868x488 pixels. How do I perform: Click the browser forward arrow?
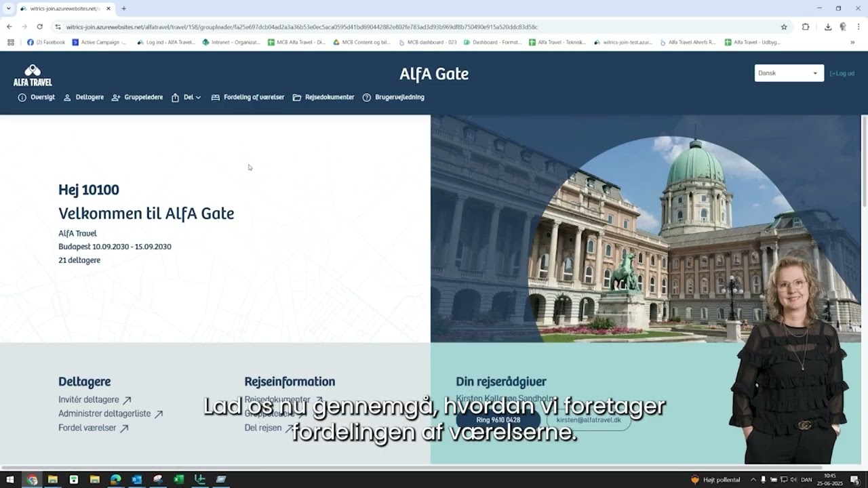pos(24,27)
